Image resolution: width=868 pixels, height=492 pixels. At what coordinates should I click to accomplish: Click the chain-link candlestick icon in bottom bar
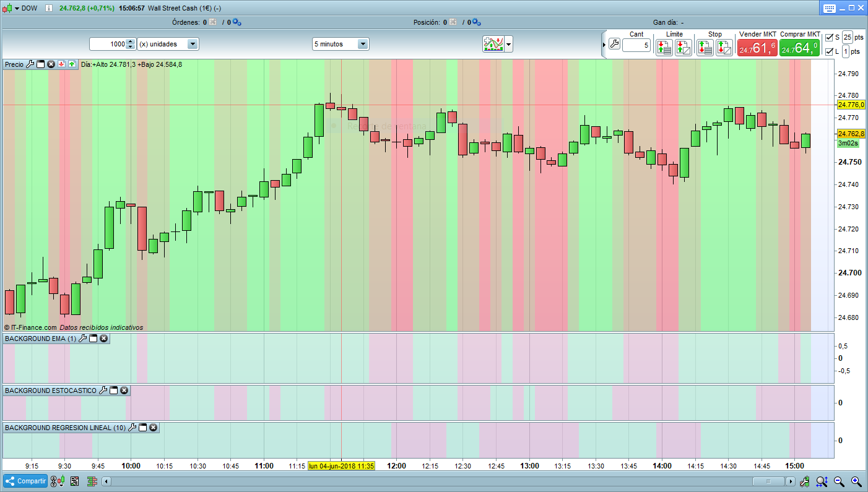tap(58, 481)
